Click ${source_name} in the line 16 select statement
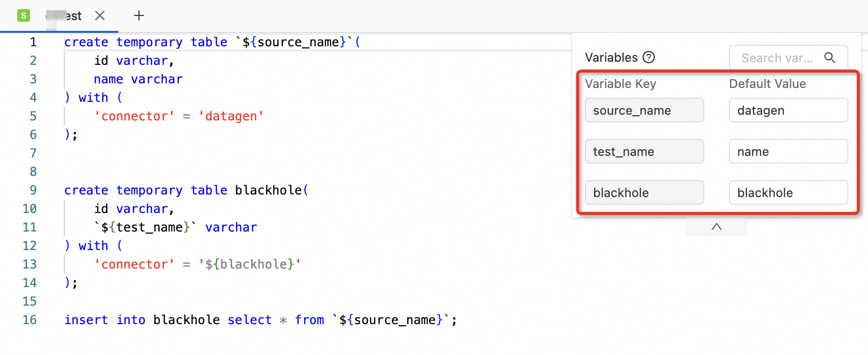Viewport: 868px width, 355px height. [391, 319]
